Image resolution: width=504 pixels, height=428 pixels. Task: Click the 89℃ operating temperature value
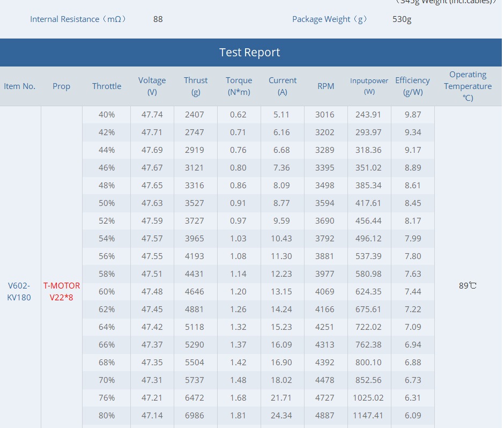click(468, 286)
